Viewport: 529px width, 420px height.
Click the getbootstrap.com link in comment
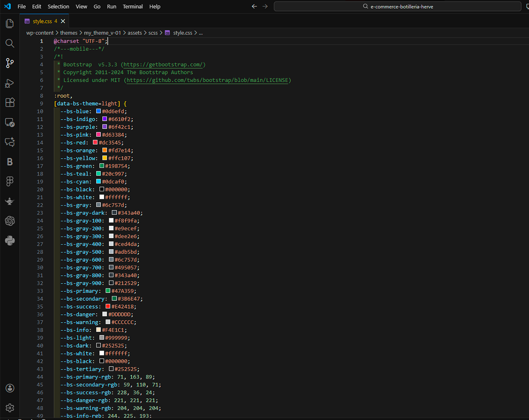(x=163, y=64)
